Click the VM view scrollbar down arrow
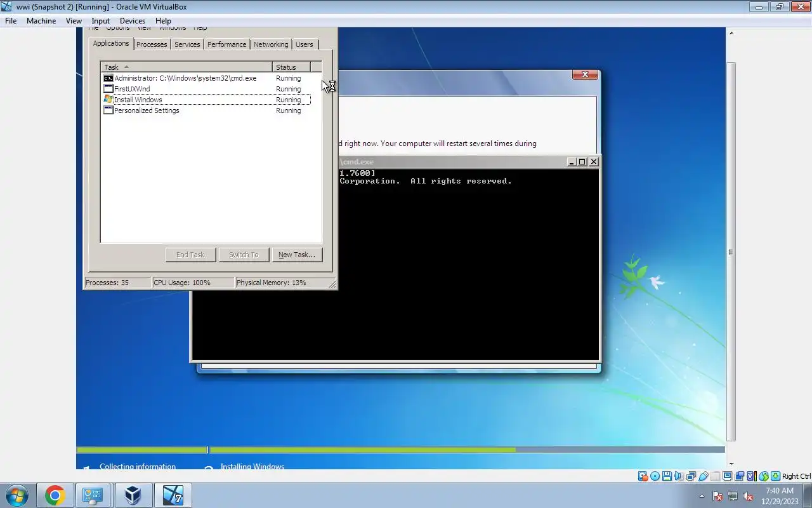This screenshot has height=508, width=812. tap(731, 464)
